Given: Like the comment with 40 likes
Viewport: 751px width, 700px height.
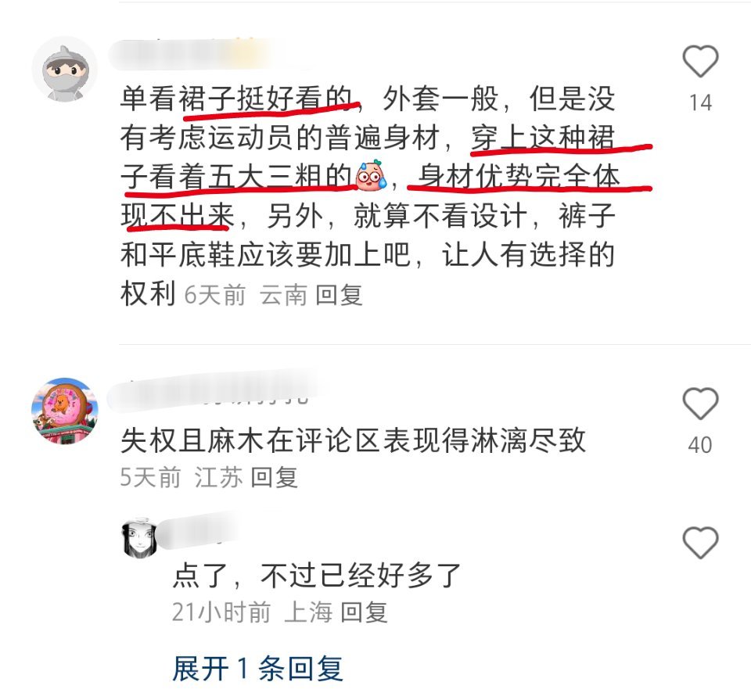Looking at the screenshot, I should tap(700, 404).
